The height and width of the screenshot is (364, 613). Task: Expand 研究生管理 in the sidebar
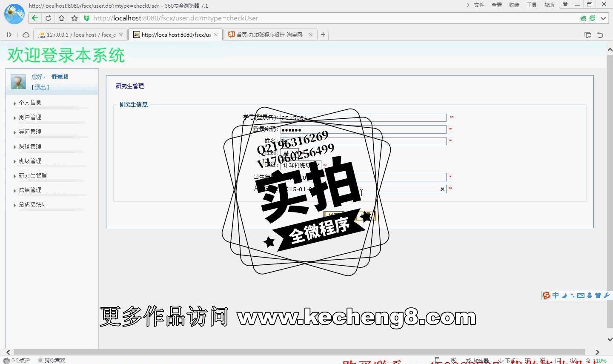[x=33, y=175]
